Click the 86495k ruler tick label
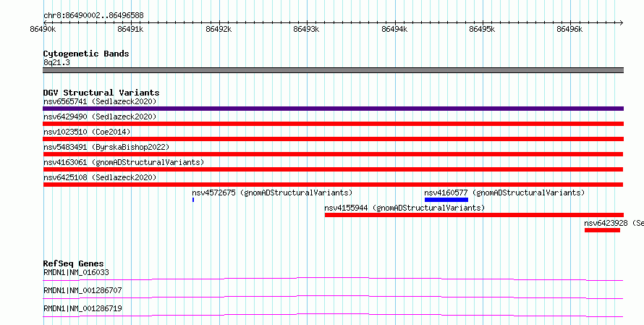 (482, 29)
